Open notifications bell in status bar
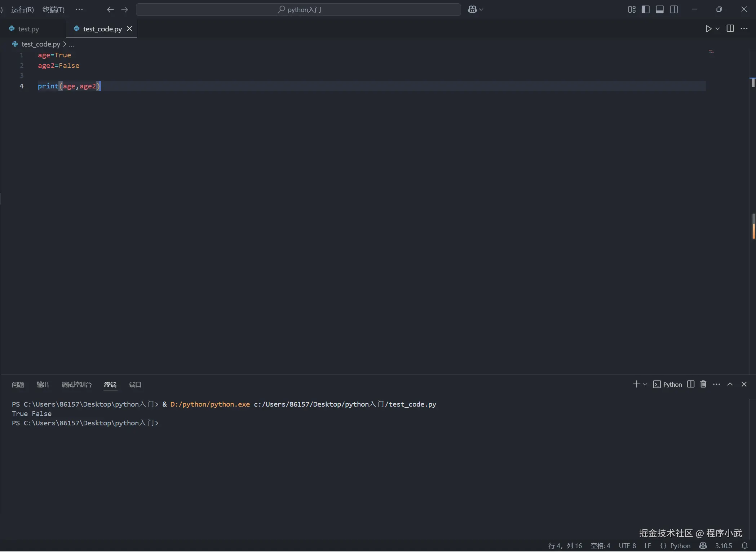The image size is (756, 552). [x=744, y=546]
